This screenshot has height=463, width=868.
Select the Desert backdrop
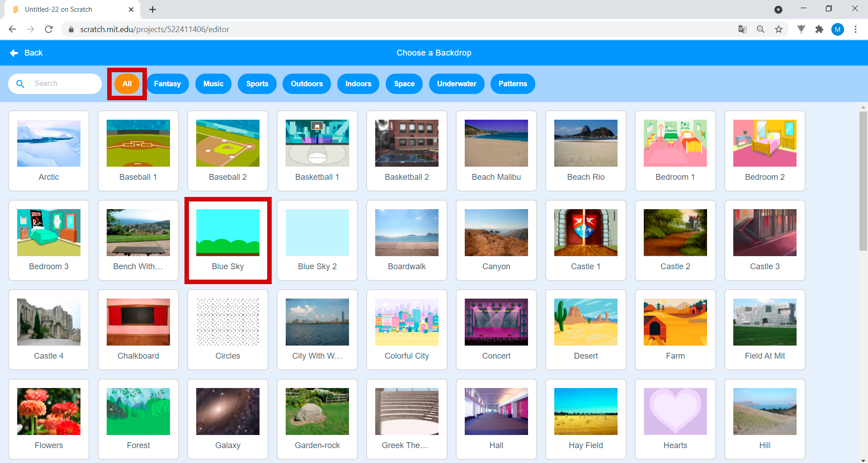[x=586, y=330]
